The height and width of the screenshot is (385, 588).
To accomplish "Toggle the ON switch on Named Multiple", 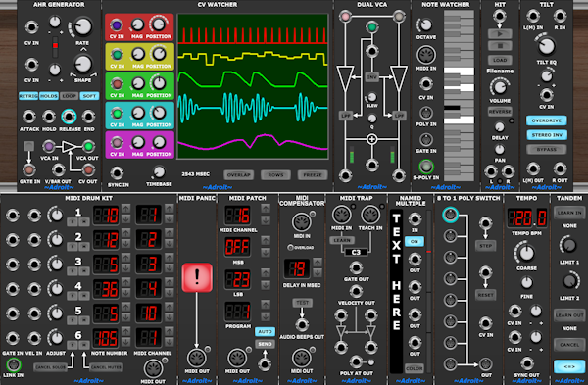I will pyautogui.click(x=415, y=241).
